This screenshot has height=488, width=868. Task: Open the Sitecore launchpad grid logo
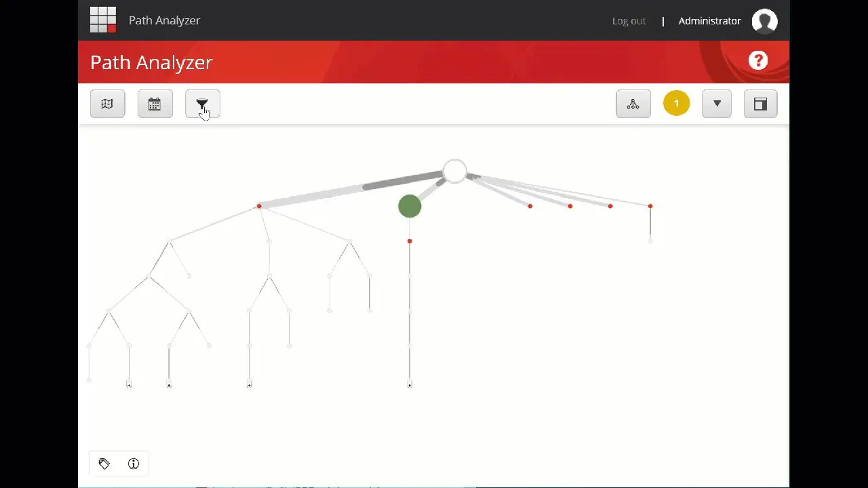pos(103,20)
